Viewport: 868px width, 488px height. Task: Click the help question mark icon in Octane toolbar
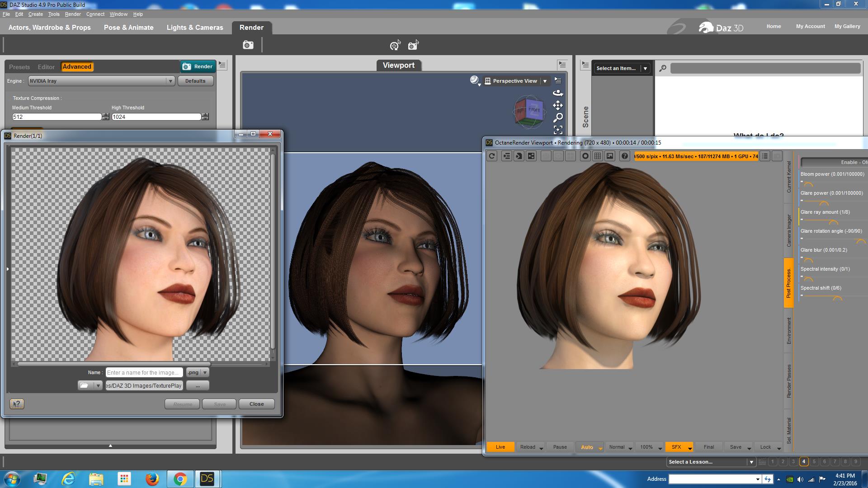pyautogui.click(x=624, y=156)
